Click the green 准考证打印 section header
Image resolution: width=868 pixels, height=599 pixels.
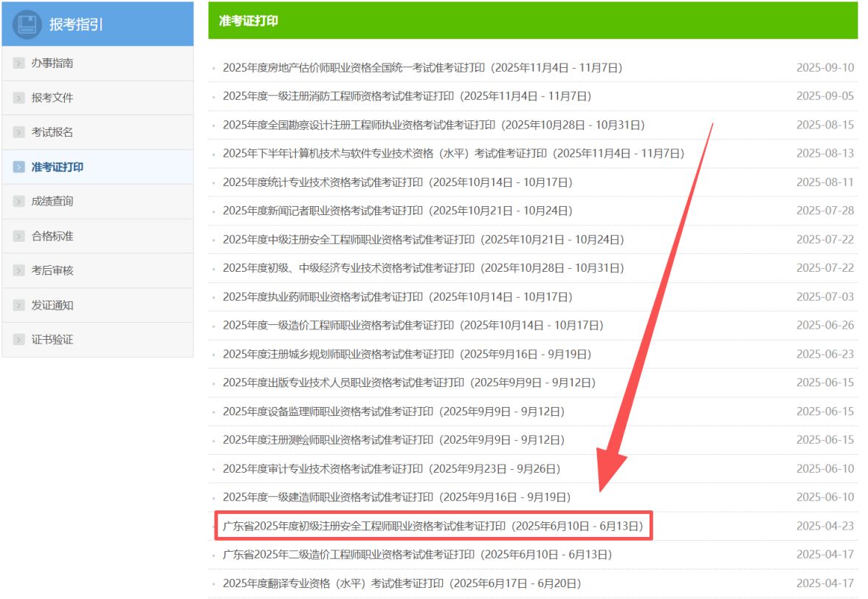(x=533, y=21)
